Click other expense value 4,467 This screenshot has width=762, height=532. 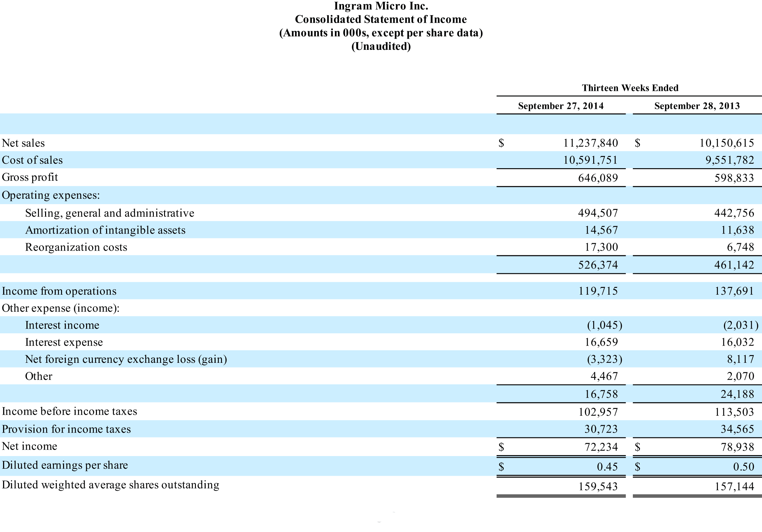604,376
